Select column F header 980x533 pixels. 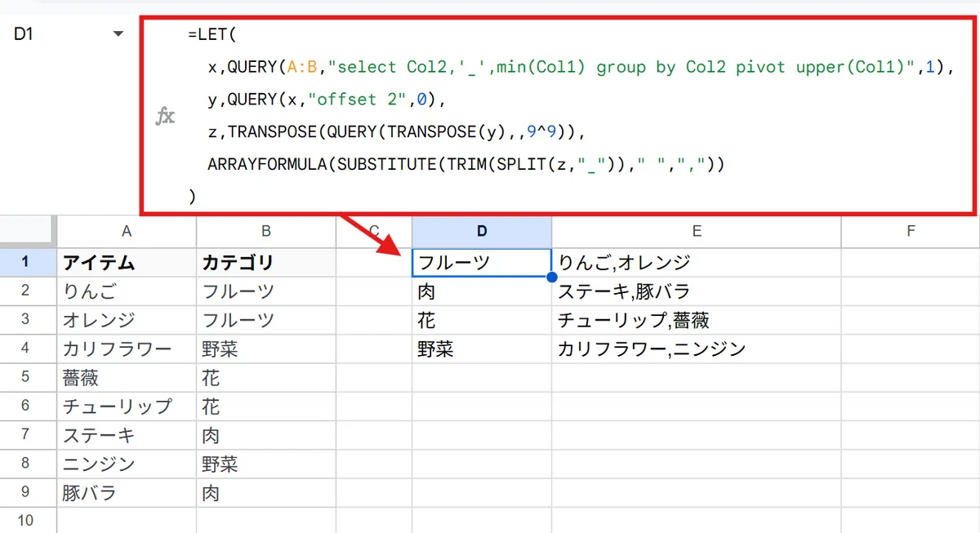pyautogui.click(x=911, y=232)
